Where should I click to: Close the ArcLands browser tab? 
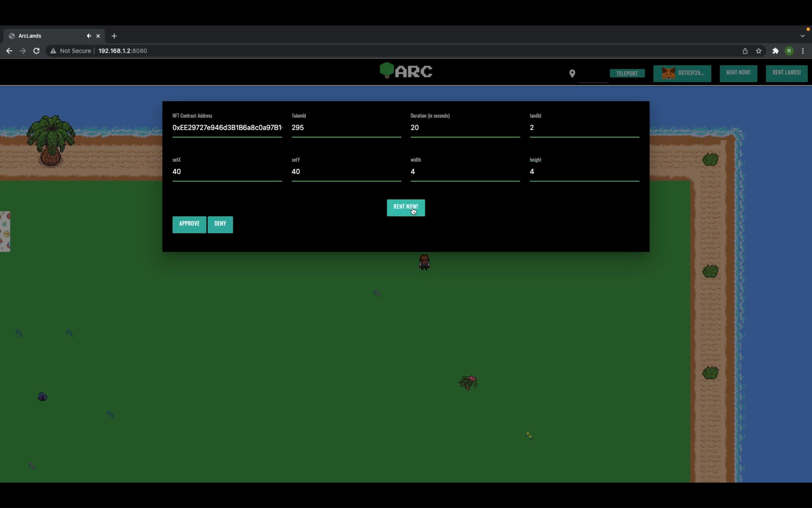(x=98, y=36)
